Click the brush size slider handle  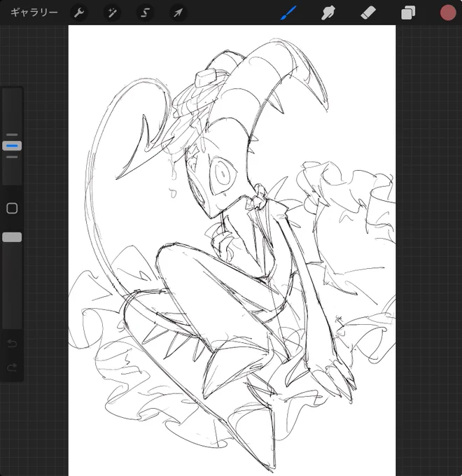(12, 146)
